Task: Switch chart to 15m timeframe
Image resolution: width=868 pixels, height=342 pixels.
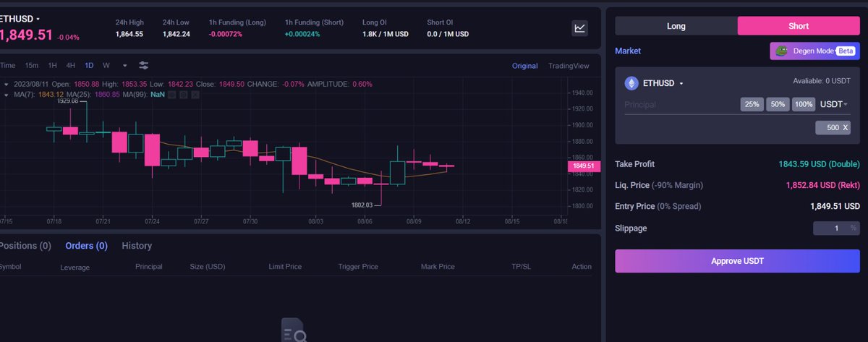Action: pyautogui.click(x=32, y=65)
